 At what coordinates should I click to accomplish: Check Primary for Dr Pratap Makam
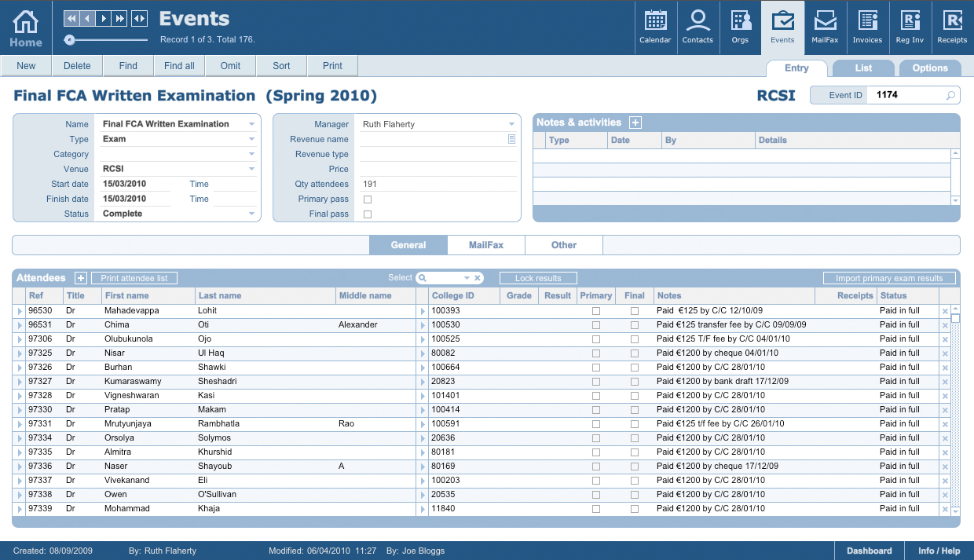tap(596, 410)
